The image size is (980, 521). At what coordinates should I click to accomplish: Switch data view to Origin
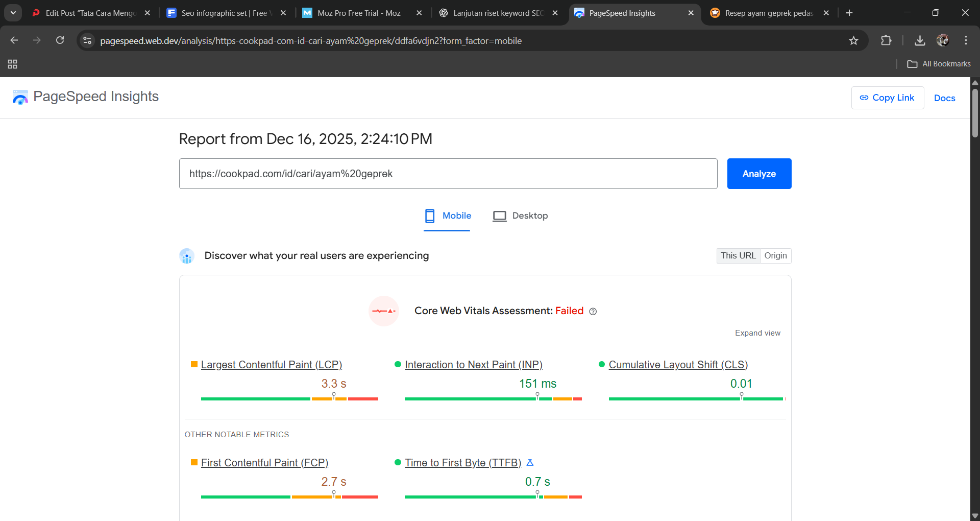(x=775, y=256)
